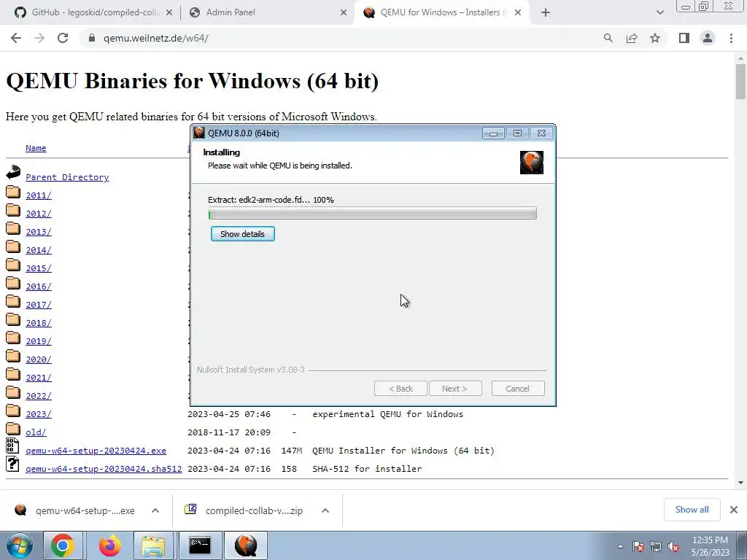Open Chrome three-dot menu
The height and width of the screenshot is (560, 747).
tap(731, 38)
